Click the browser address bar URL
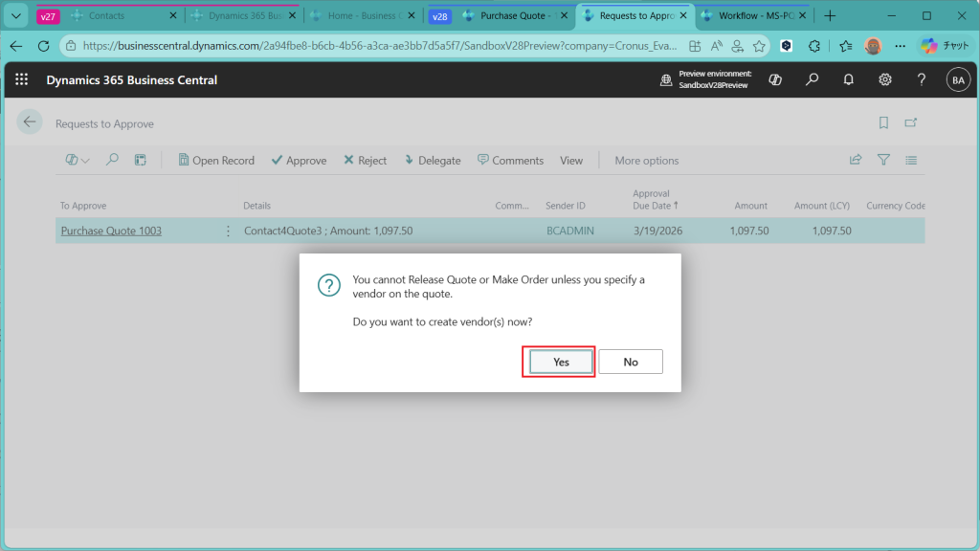This screenshot has width=980, height=551. (383, 46)
